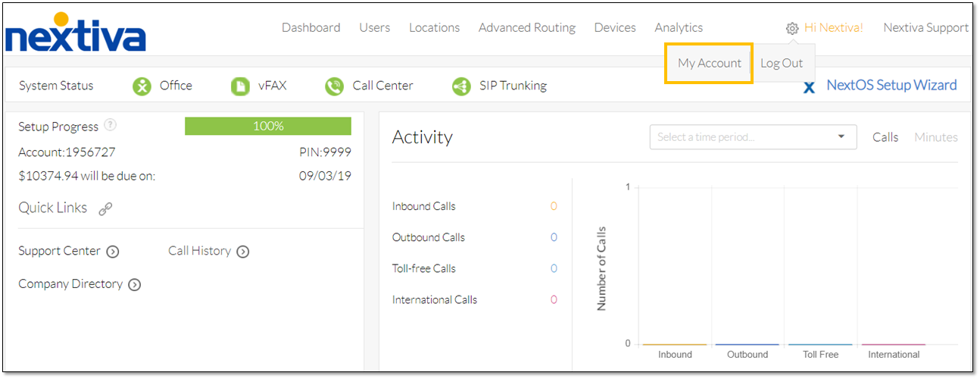
Task: Click the arrow icon beside Company Directory
Action: [x=135, y=285]
